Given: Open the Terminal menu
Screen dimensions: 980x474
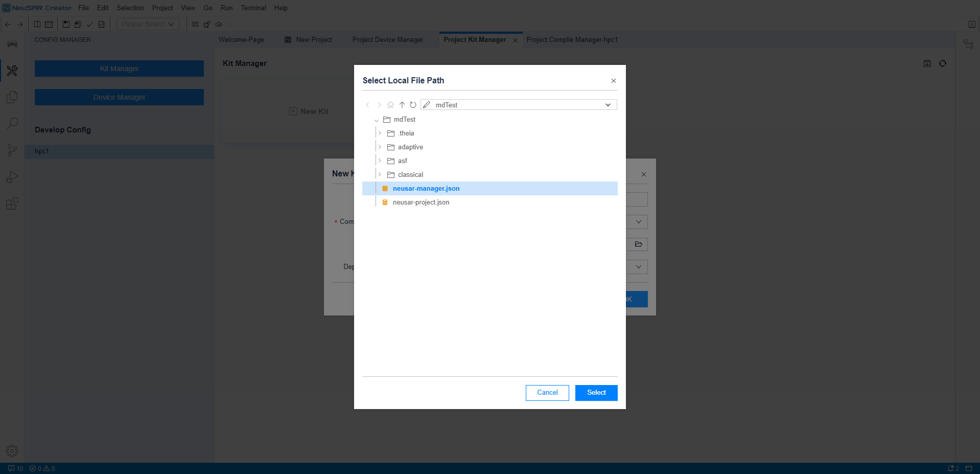Looking at the screenshot, I should (253, 8).
